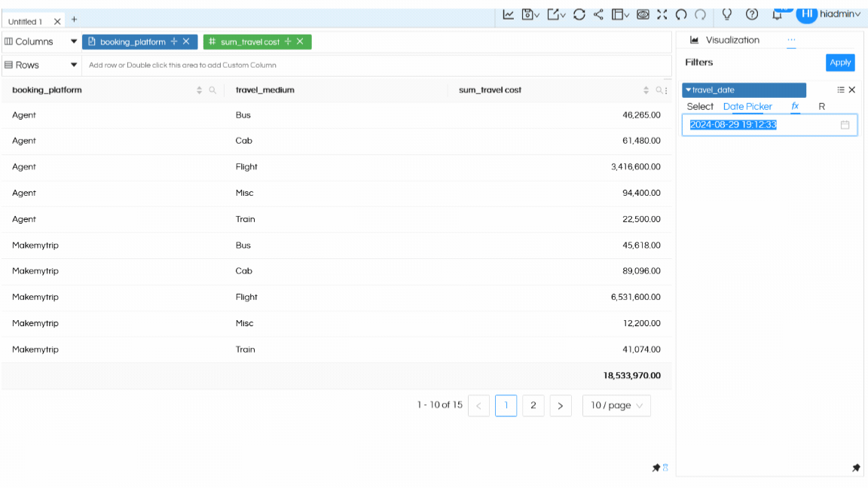
Task: Open calendar icon in date field
Action: click(x=845, y=125)
